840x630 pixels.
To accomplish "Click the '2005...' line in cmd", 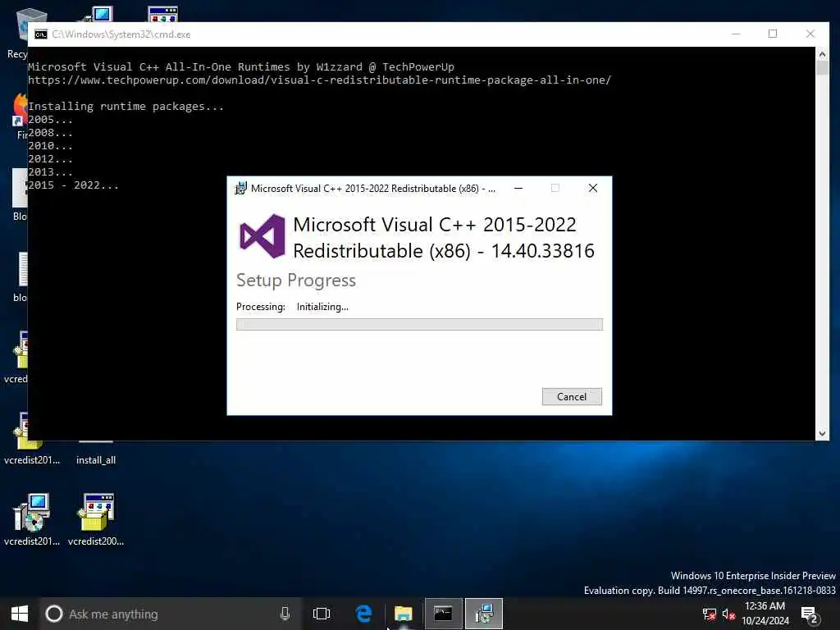I will (x=50, y=120).
